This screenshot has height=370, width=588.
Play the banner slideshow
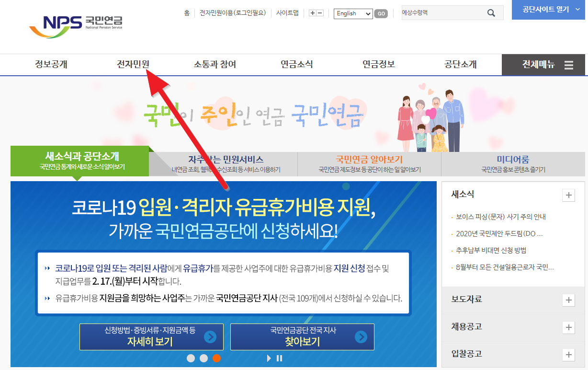(269, 358)
